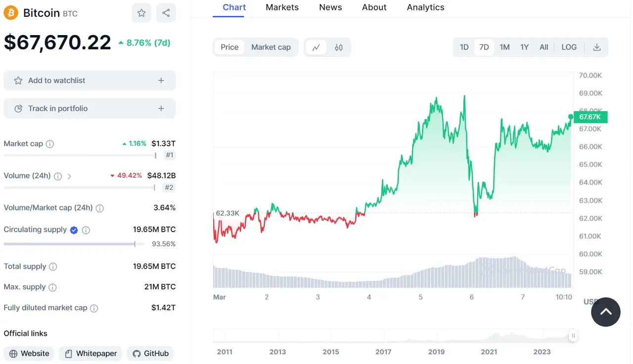Click the Bitcoin orange logo icon
Screen dimensions: 633x364
(x=11, y=13)
